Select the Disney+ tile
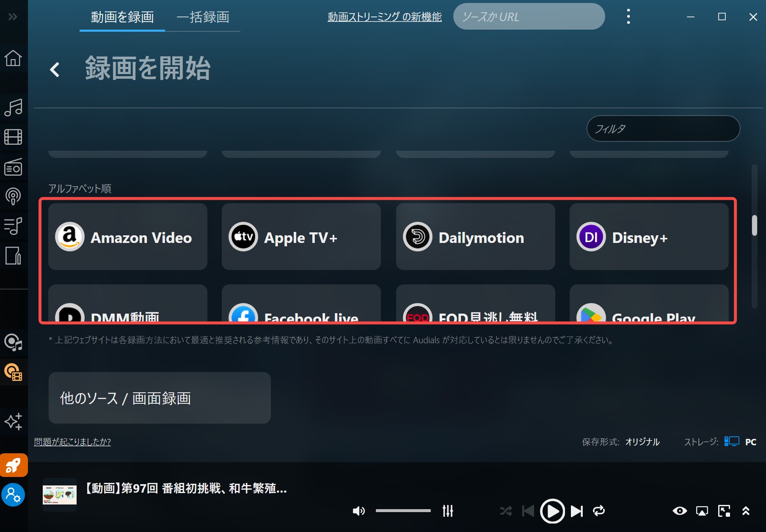766x532 pixels. (649, 237)
